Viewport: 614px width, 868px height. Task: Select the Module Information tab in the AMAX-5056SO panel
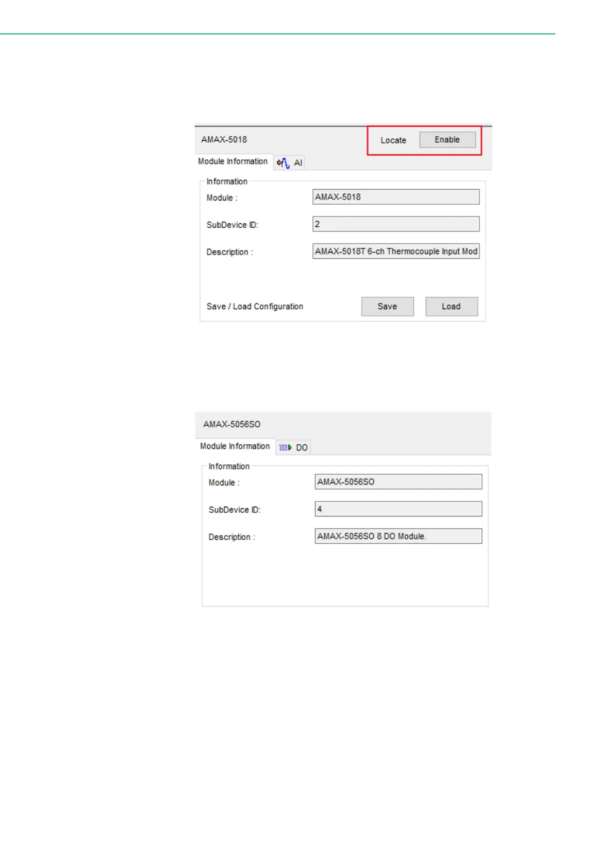(235, 446)
